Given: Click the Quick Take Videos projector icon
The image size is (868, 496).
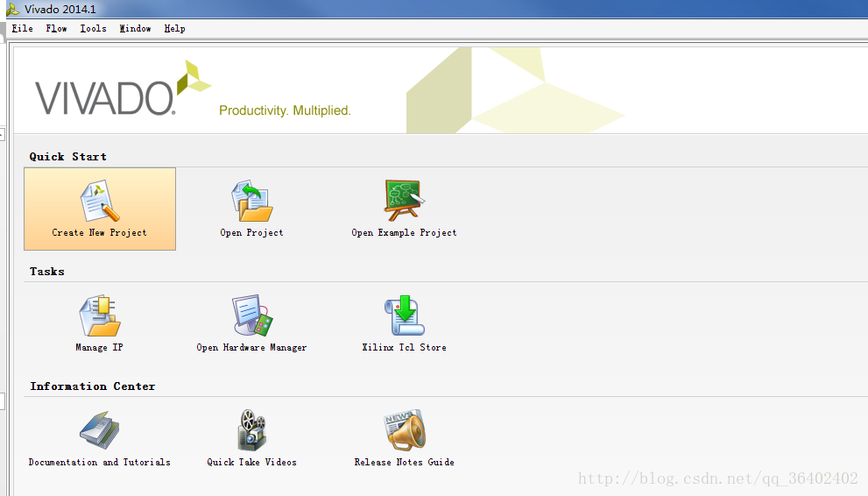Looking at the screenshot, I should [252, 430].
